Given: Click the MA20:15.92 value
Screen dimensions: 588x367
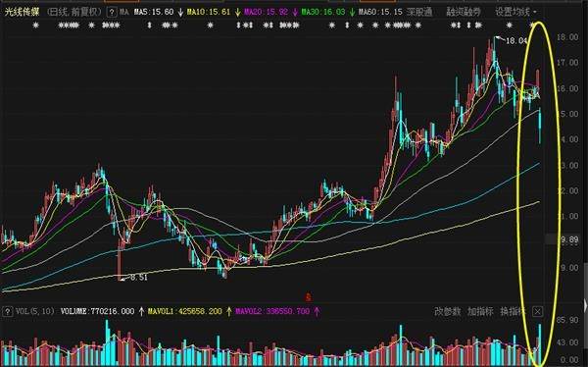Looking at the screenshot, I should click(266, 12).
